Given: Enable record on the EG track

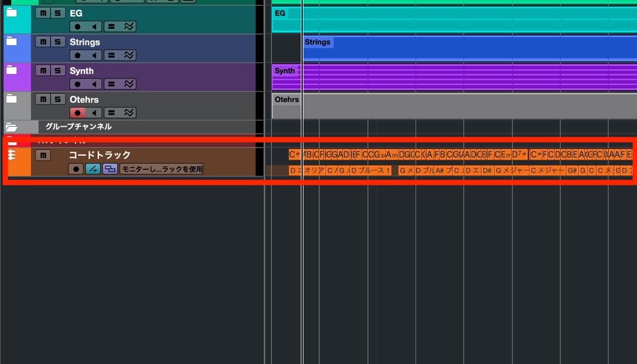Looking at the screenshot, I should click(77, 27).
